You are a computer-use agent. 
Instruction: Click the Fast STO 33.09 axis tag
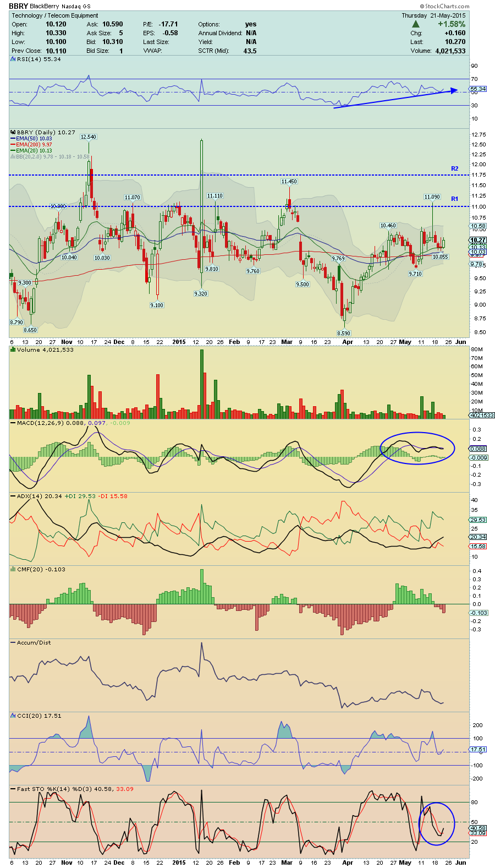tap(478, 833)
